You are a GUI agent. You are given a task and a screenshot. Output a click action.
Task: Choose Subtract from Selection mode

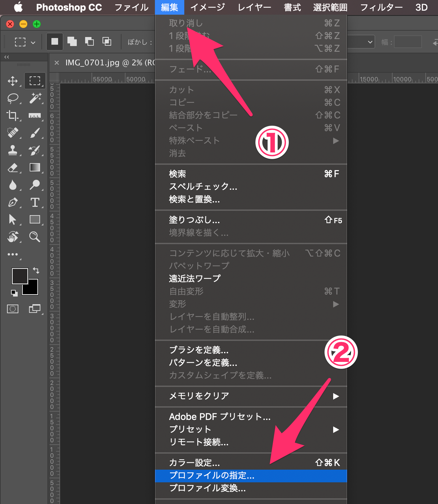89,41
